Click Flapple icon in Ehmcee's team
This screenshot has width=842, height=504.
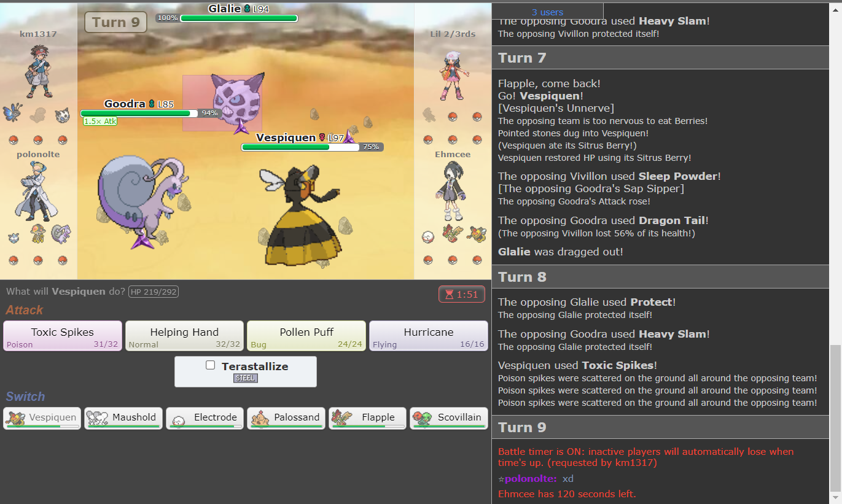tap(453, 234)
